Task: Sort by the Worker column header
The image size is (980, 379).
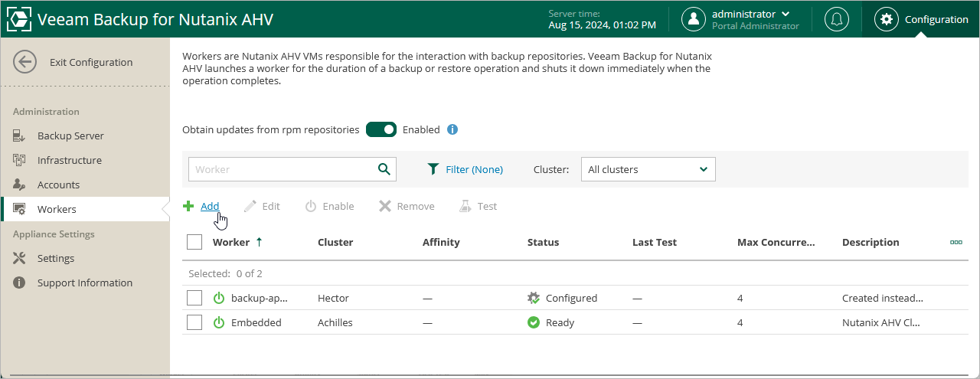Action: (x=231, y=242)
